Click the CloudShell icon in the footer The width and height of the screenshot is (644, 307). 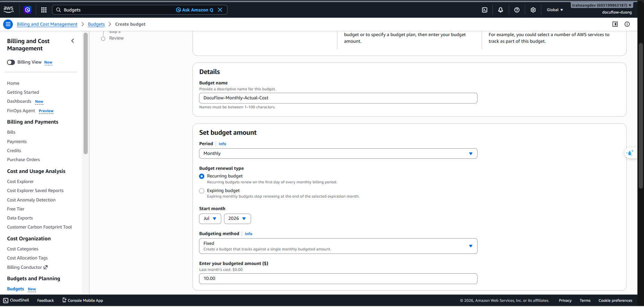pyautogui.click(x=6, y=300)
